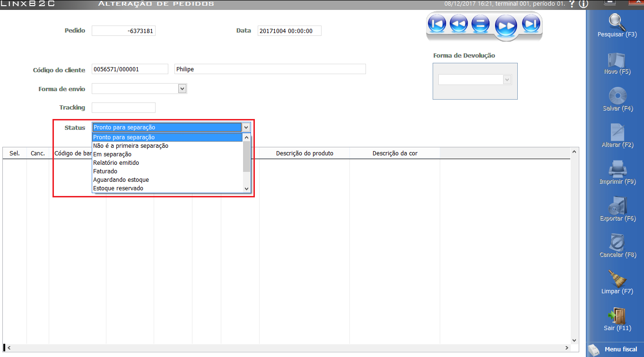
Task: Pick 'Relatório emitido' from Status list
Action: click(167, 163)
